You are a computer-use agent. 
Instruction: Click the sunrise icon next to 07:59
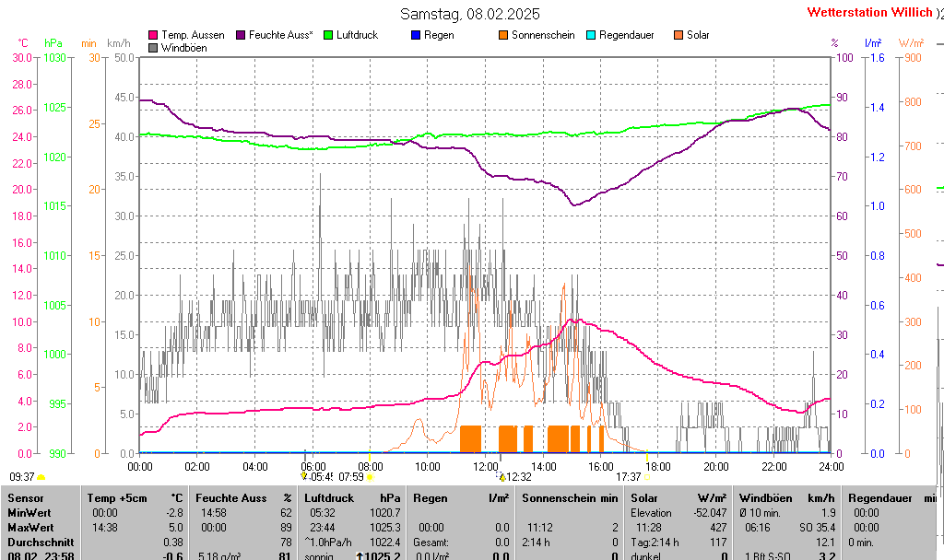[x=370, y=477]
